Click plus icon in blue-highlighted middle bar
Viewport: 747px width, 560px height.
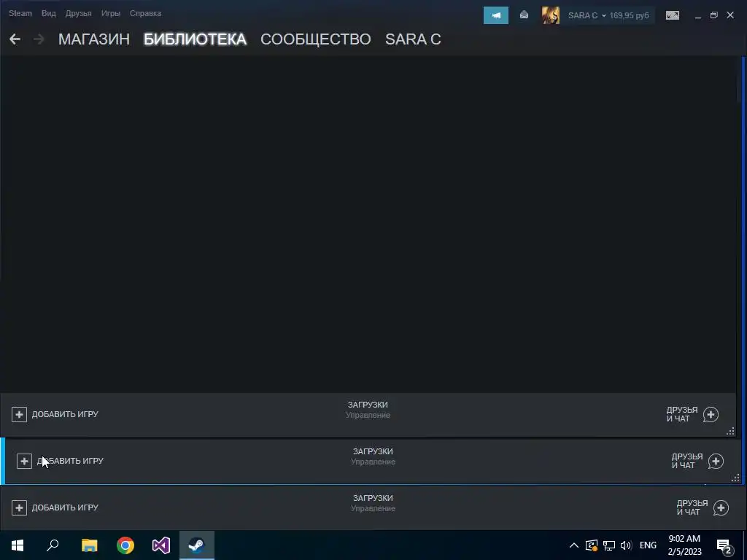24,461
